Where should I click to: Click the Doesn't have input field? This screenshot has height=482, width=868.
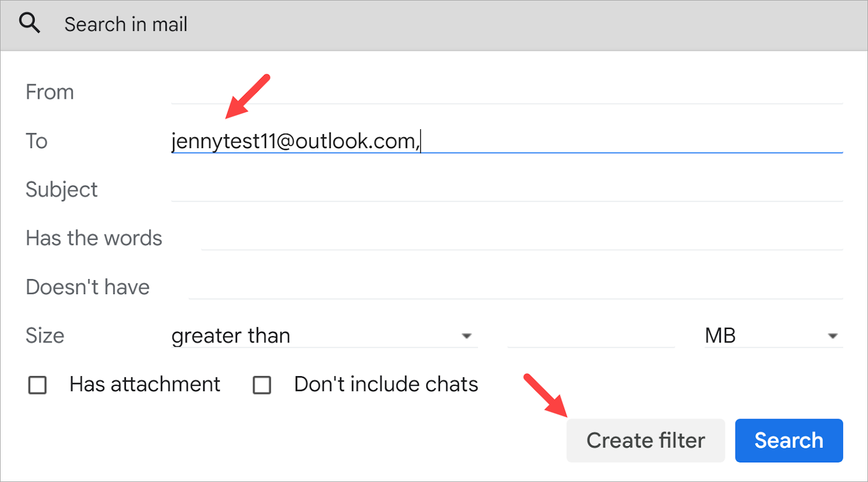[x=515, y=287]
